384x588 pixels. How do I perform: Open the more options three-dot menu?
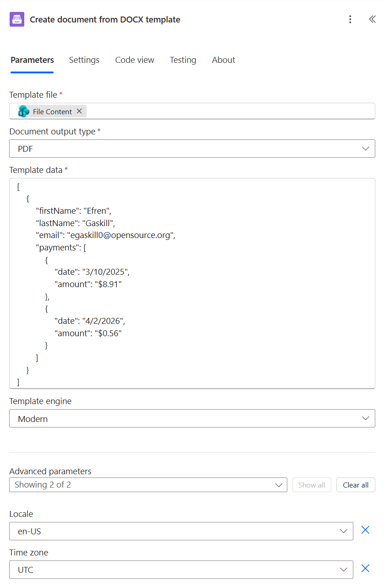pyautogui.click(x=350, y=19)
